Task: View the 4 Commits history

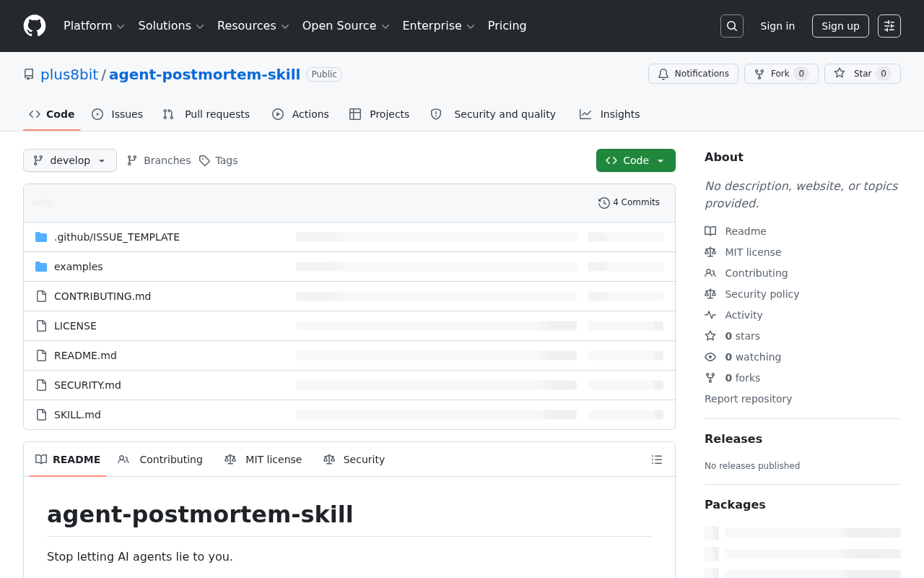Action: (629, 203)
